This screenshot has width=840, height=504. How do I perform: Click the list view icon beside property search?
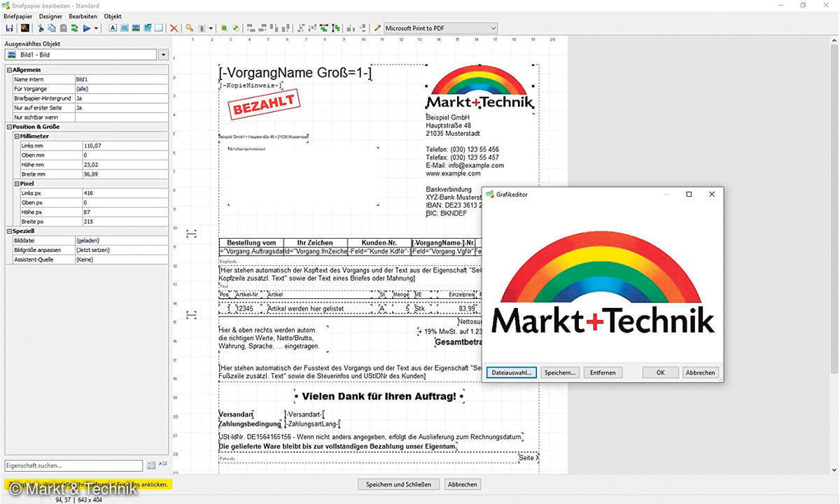point(151,465)
